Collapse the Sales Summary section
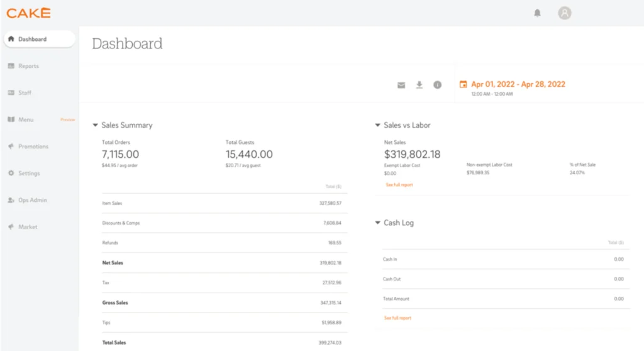Image resolution: width=644 pixels, height=351 pixels. [96, 125]
